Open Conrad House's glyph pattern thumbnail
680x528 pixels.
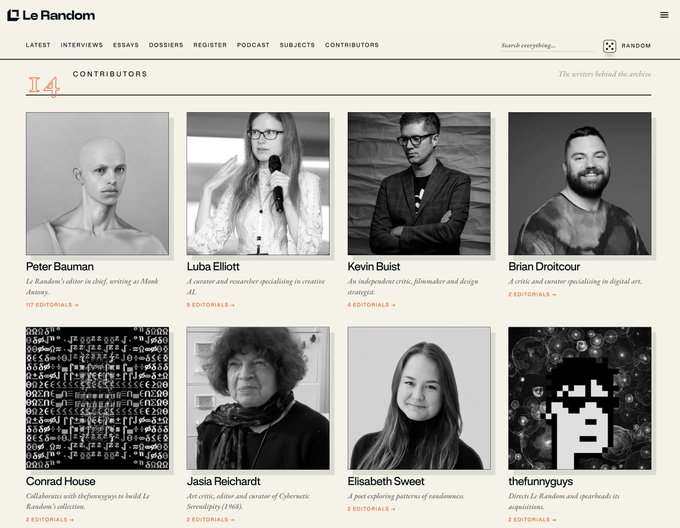(97, 398)
